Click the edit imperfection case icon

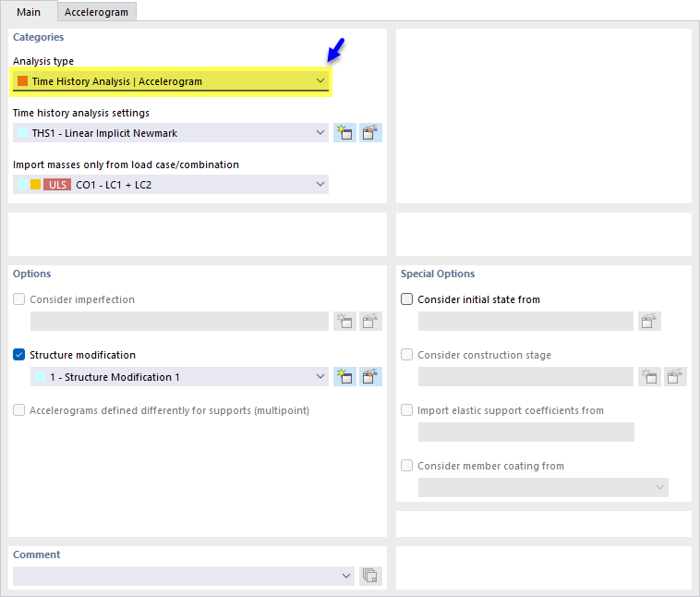point(370,321)
